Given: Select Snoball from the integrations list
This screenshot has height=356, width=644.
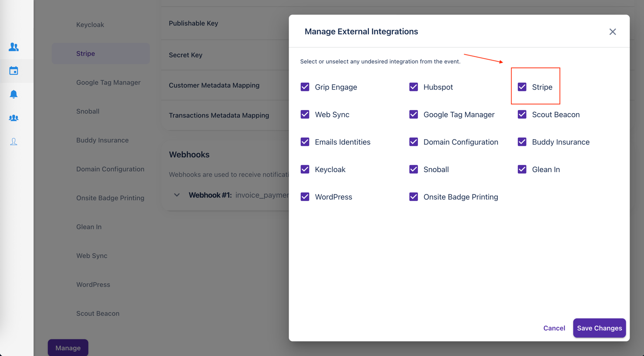Looking at the screenshot, I should tap(88, 111).
